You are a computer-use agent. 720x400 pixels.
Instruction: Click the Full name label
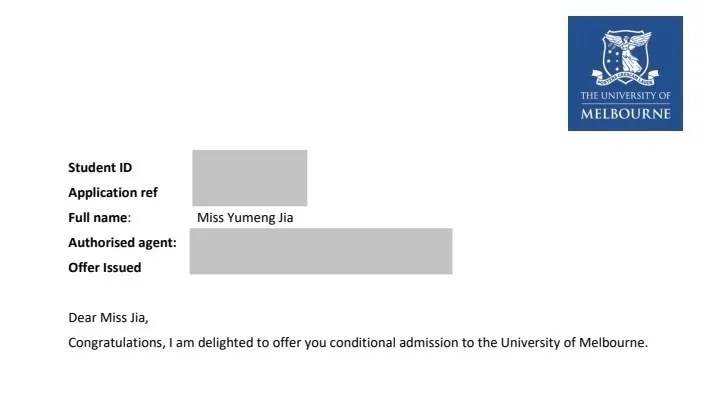click(x=99, y=217)
